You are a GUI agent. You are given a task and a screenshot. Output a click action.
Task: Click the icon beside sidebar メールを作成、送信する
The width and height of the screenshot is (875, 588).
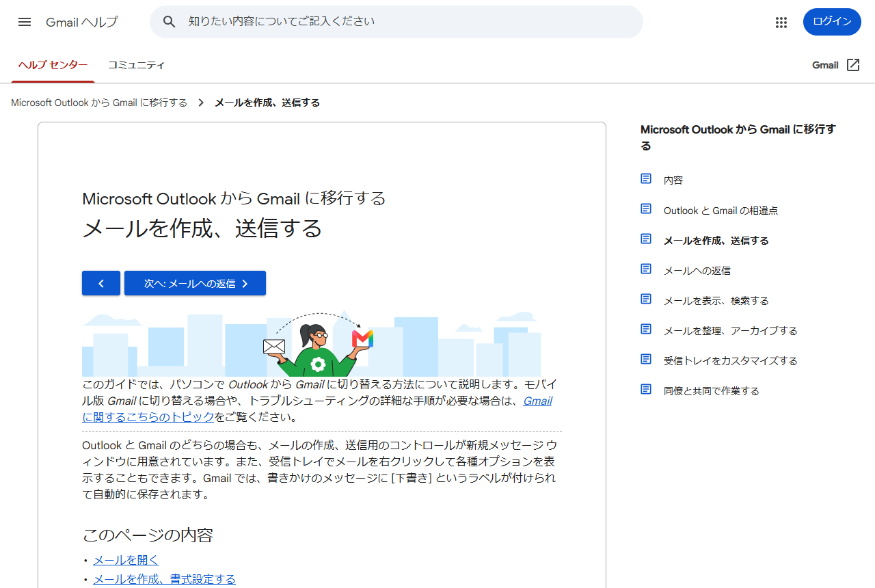click(x=646, y=239)
